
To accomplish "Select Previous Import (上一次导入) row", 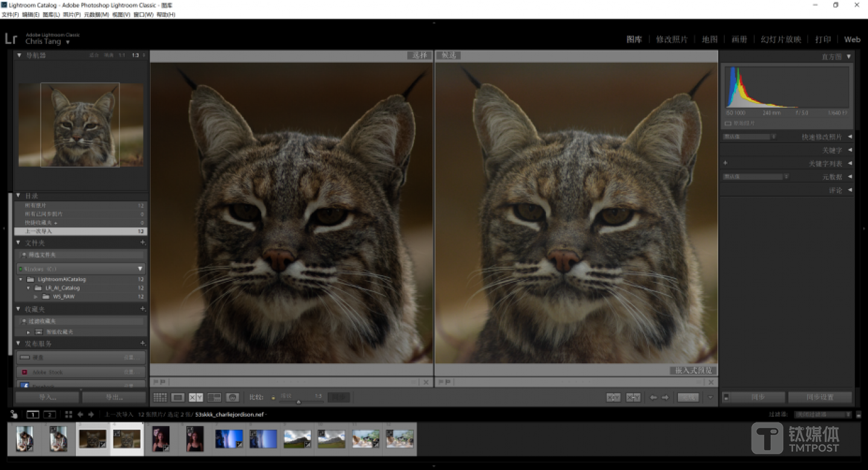I will coord(81,231).
